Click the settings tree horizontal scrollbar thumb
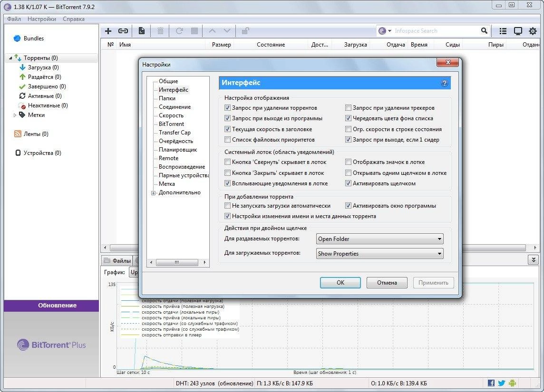 (177, 262)
